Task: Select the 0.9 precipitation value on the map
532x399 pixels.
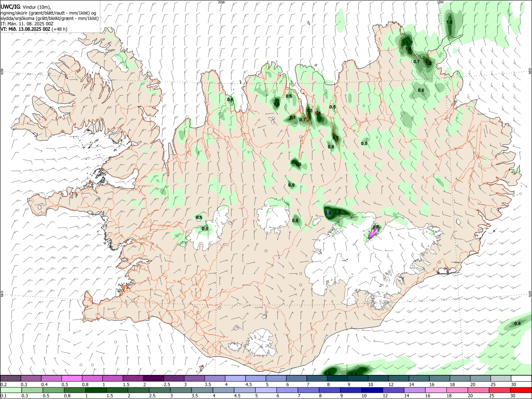Action: point(291,185)
